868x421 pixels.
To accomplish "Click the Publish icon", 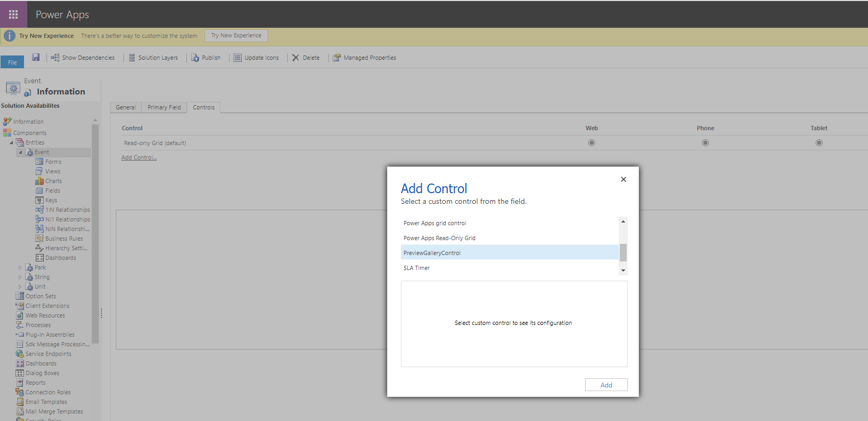I will coord(195,58).
